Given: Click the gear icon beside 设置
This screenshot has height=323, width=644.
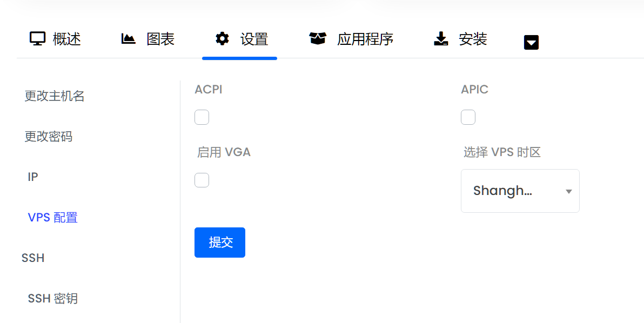Looking at the screenshot, I should 222,39.
